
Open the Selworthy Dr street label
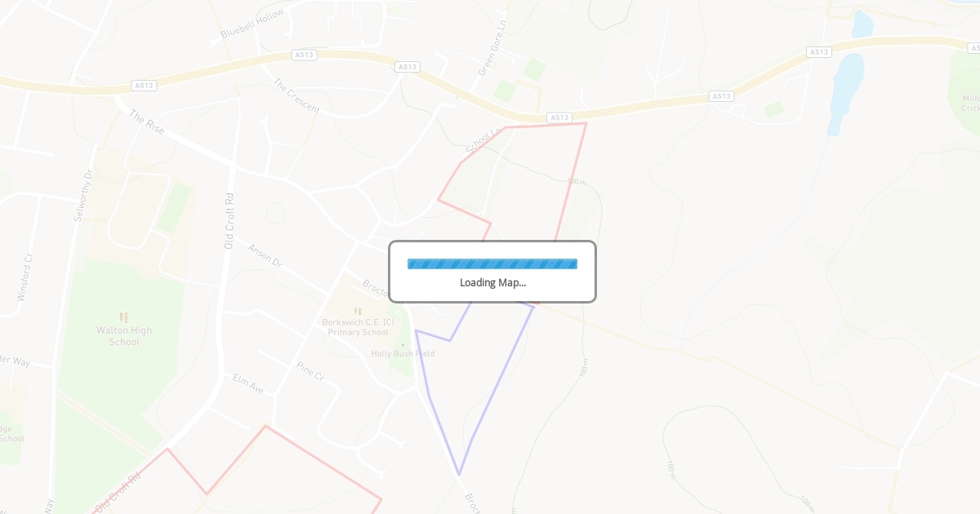coord(84,194)
